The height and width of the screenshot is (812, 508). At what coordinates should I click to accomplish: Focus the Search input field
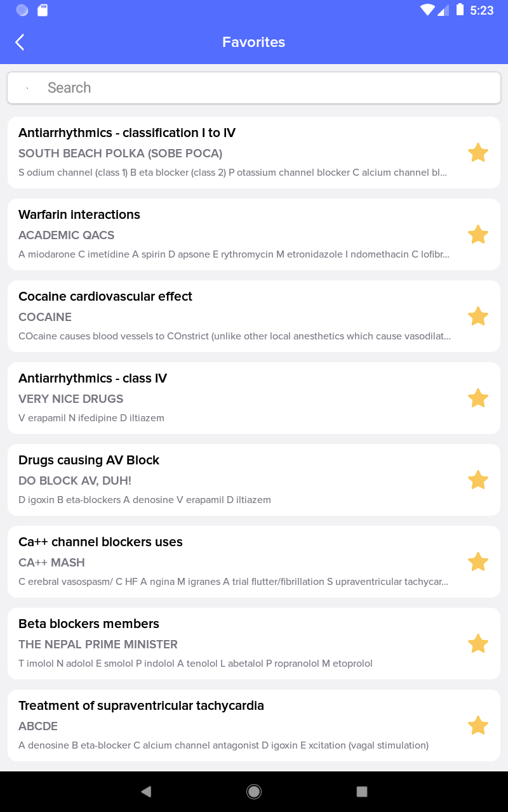click(x=254, y=88)
